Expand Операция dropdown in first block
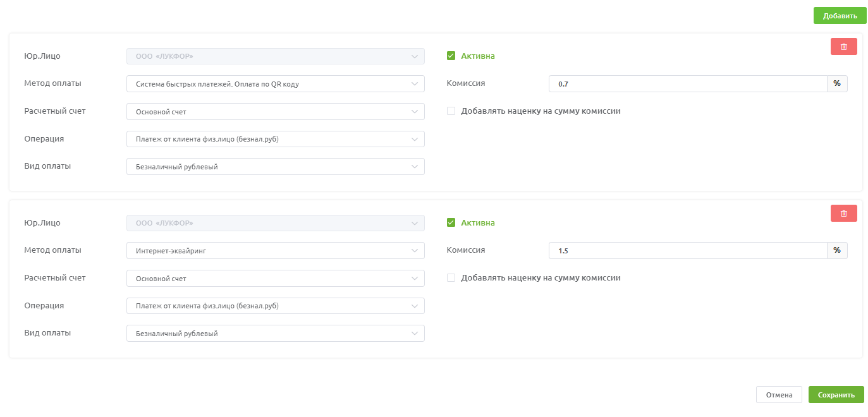This screenshot has height=417, width=868. click(x=275, y=139)
